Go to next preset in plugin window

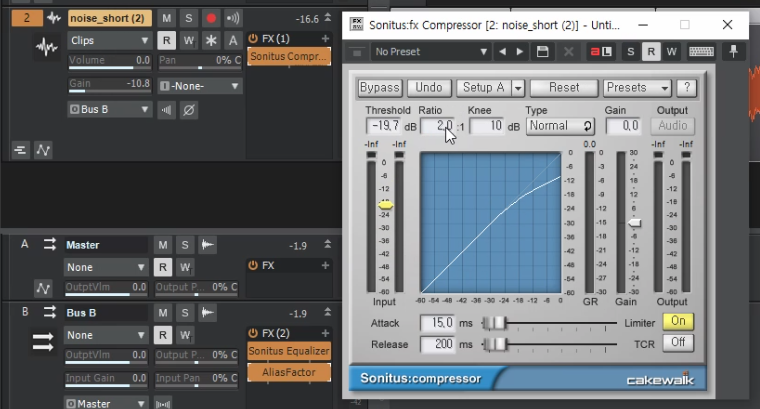point(520,52)
